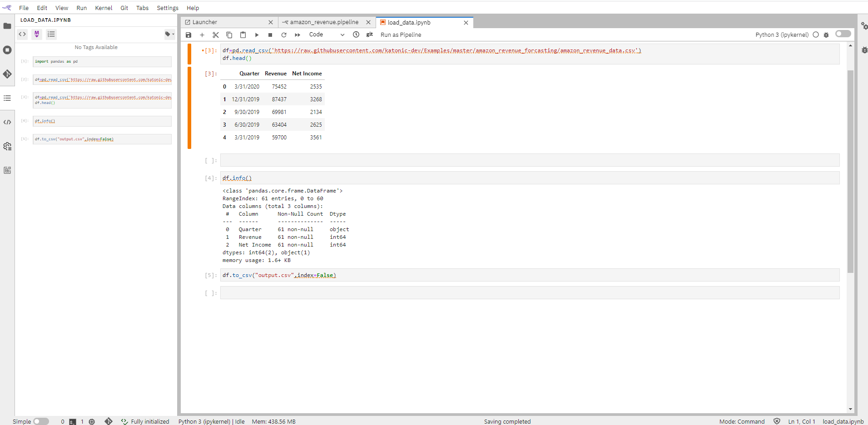
Task: Open the File menu
Action: (x=24, y=8)
